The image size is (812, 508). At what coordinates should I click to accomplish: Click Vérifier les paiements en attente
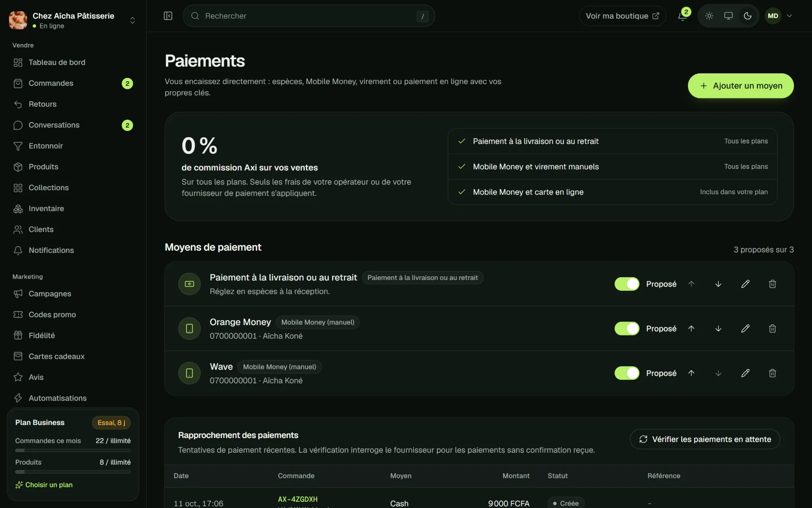(x=705, y=439)
